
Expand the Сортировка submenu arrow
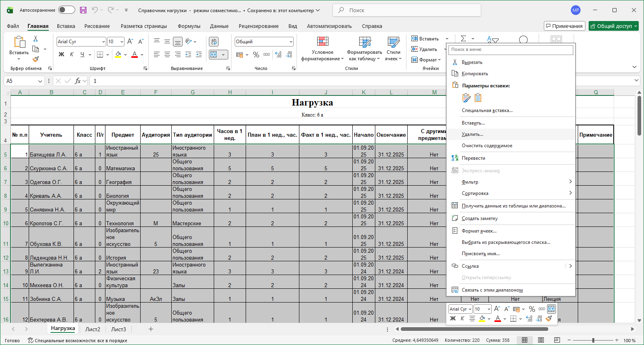570,193
